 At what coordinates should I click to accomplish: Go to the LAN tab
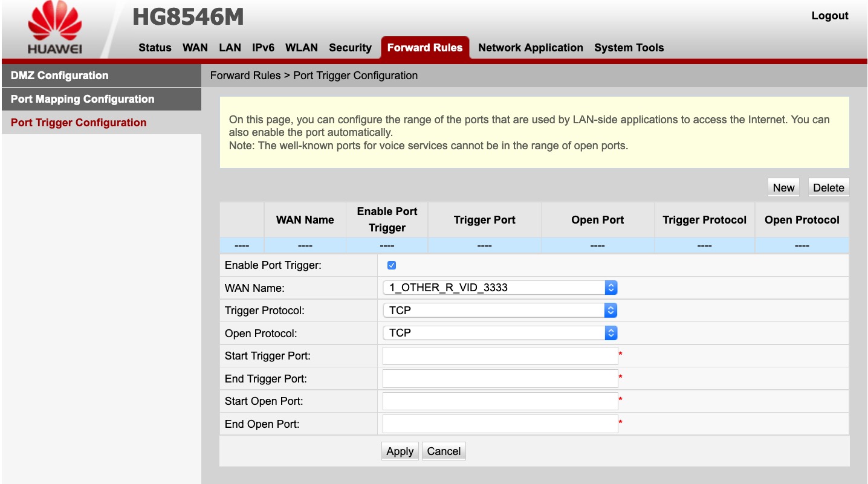[x=230, y=48]
